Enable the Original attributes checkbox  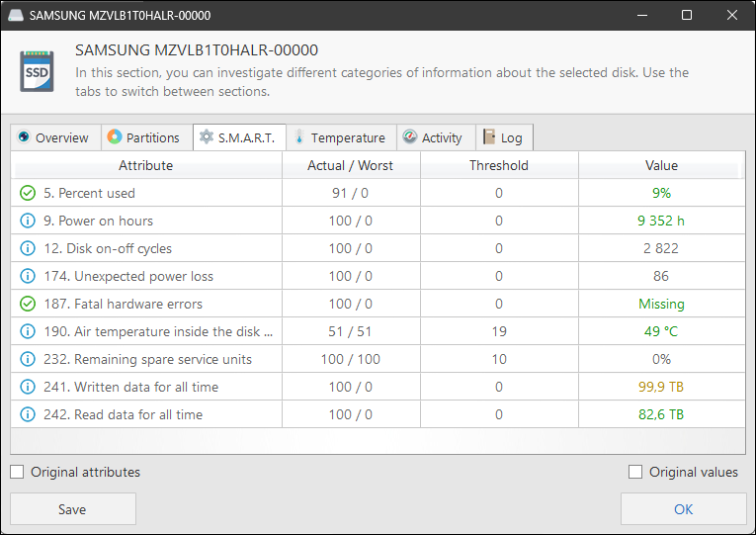pyautogui.click(x=18, y=472)
